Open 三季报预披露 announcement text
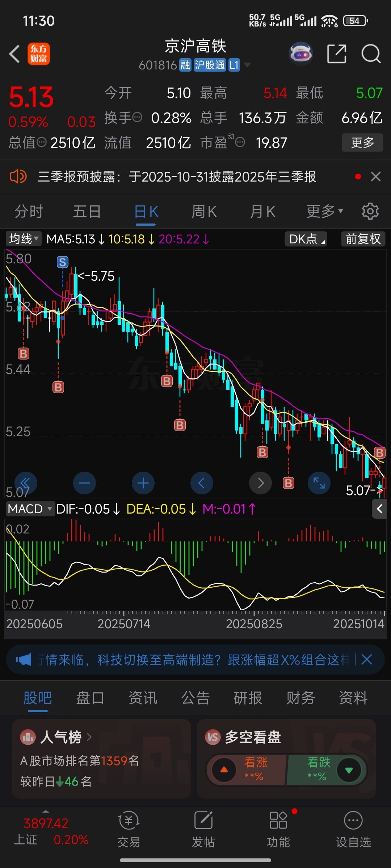 (177, 177)
